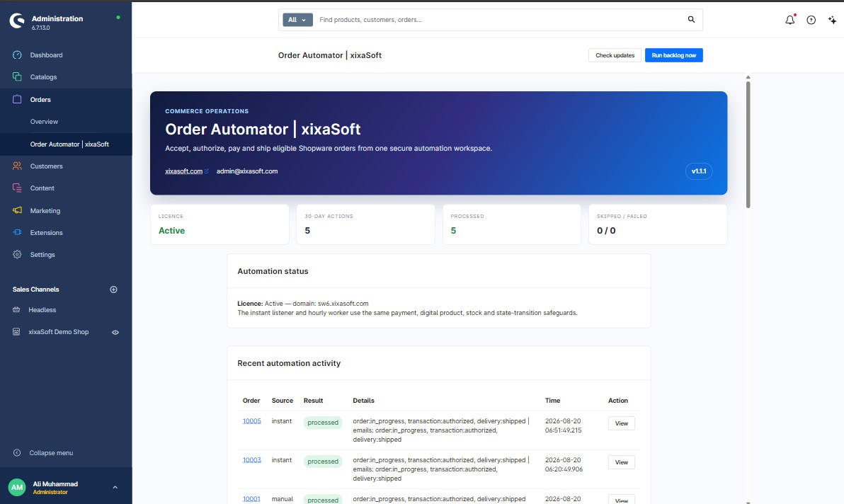
Task: Open Customers menu item
Action: [46, 166]
